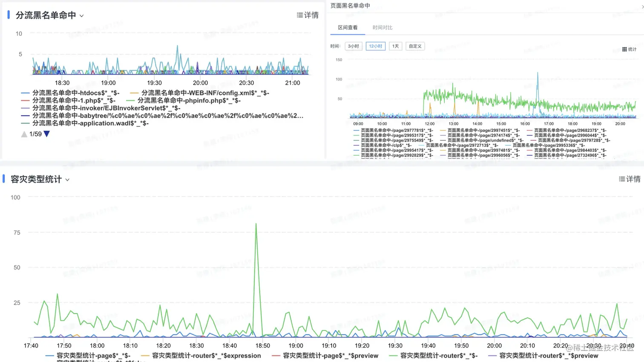Go to the previous legend page triangle
Viewport: 644px width, 362px height.
pos(24,134)
